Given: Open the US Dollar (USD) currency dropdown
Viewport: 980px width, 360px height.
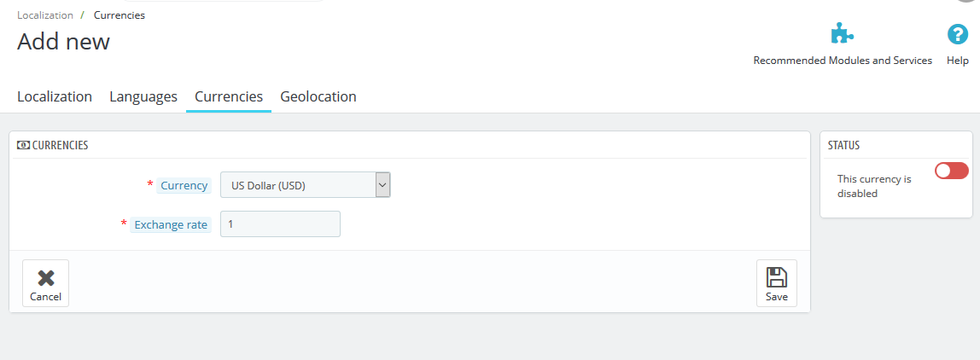Looking at the screenshot, I should coord(305,185).
